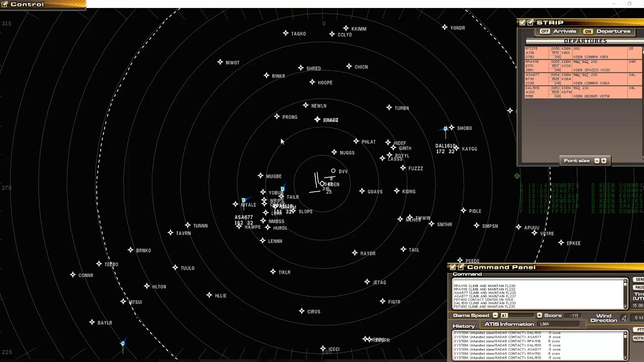
Task: Click the DAL1610 radar data tag
Action: pyautogui.click(x=446, y=149)
